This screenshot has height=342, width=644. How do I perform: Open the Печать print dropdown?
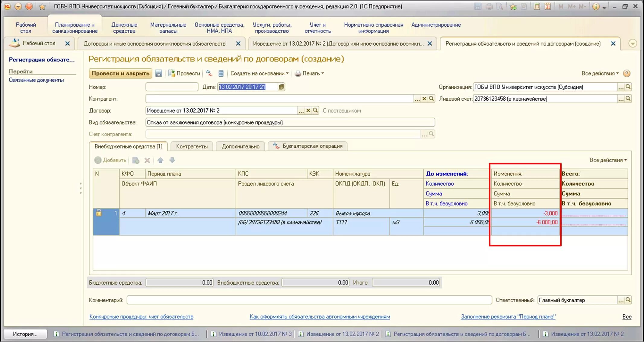click(x=309, y=73)
